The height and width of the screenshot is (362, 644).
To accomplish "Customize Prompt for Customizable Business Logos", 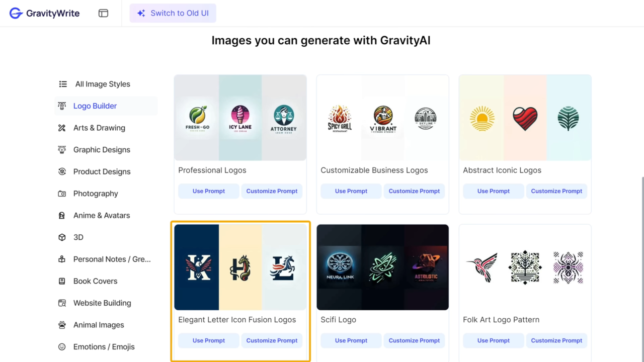I will (414, 191).
